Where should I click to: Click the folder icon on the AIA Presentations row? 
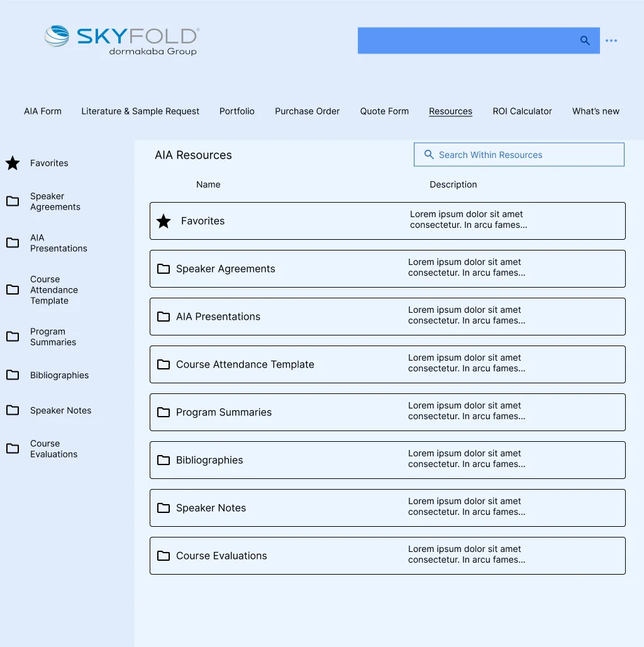pos(164,317)
